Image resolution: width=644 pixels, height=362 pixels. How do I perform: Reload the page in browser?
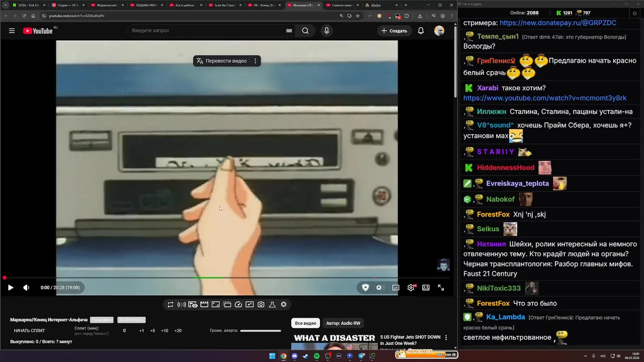(24, 16)
